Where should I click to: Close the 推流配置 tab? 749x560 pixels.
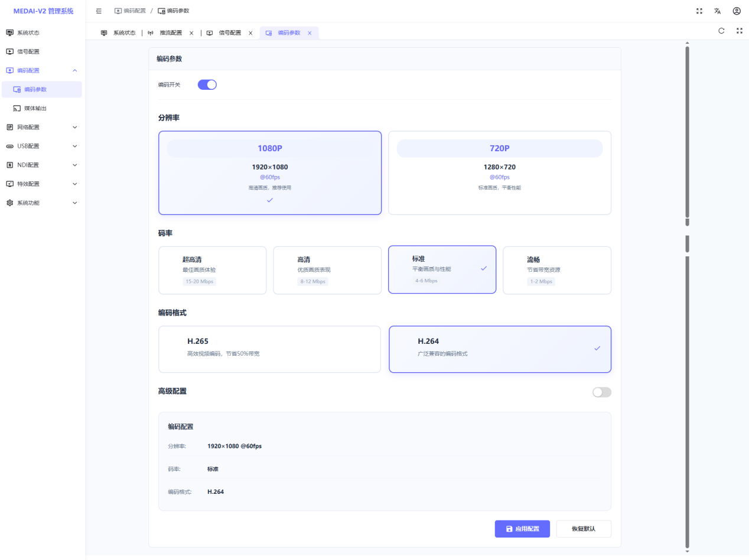191,33
